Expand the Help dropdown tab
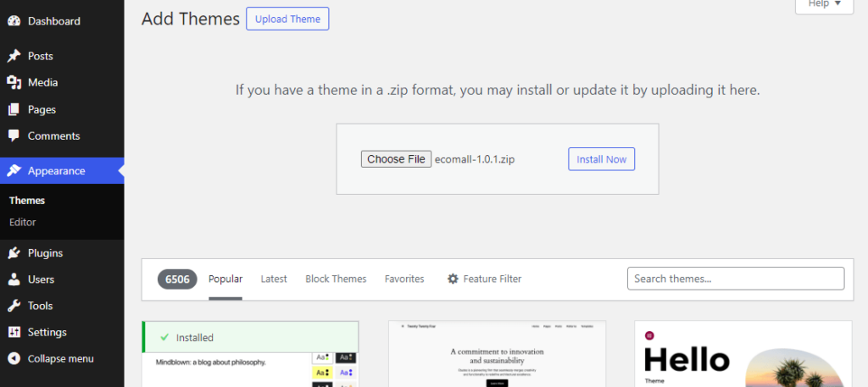This screenshot has height=387, width=868. (x=824, y=4)
